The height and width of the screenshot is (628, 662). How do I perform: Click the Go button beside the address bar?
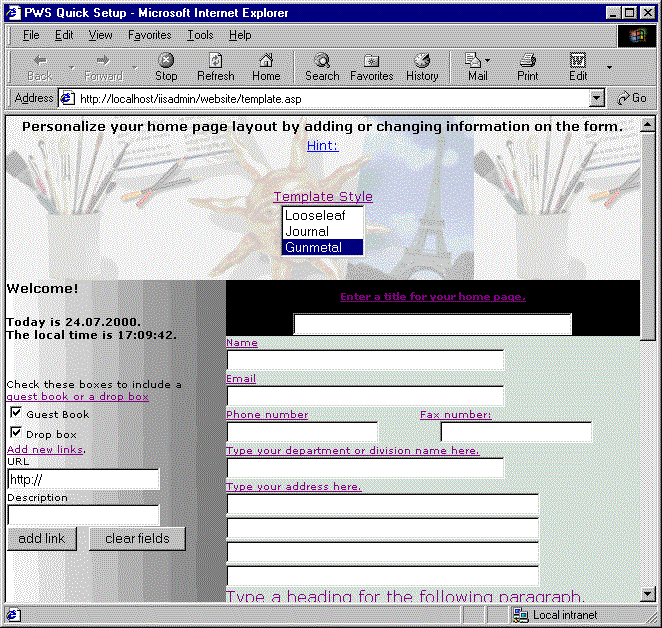pos(632,98)
